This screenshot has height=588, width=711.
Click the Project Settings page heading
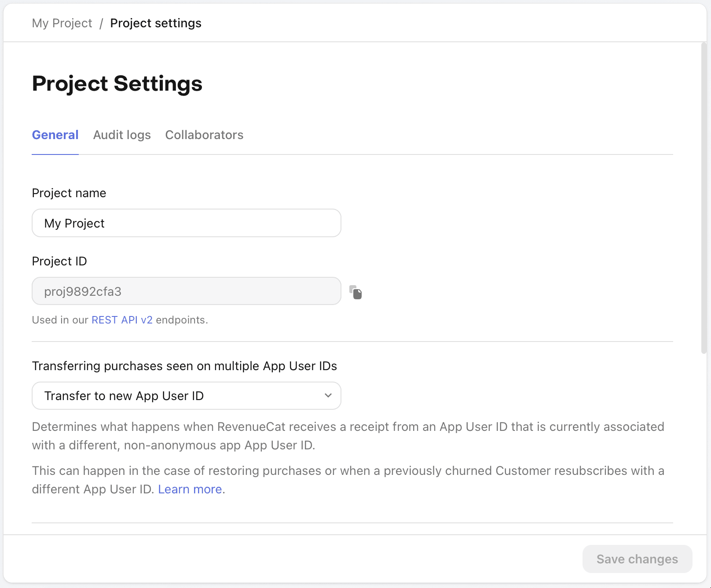point(117,84)
